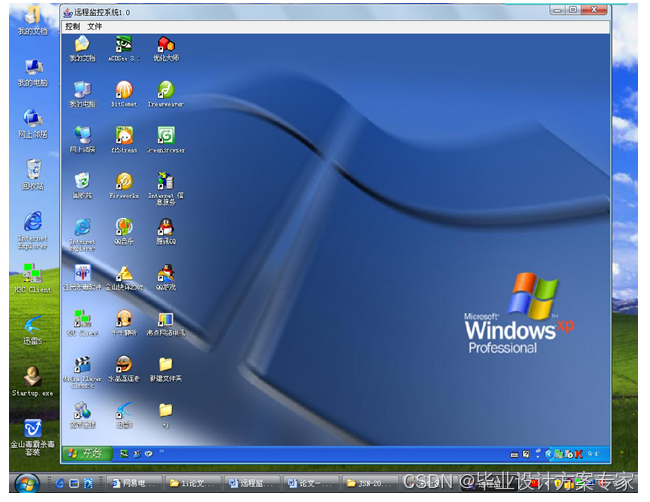
Task: Open the 文件 menu in remote monitor window
Action: tap(95, 27)
